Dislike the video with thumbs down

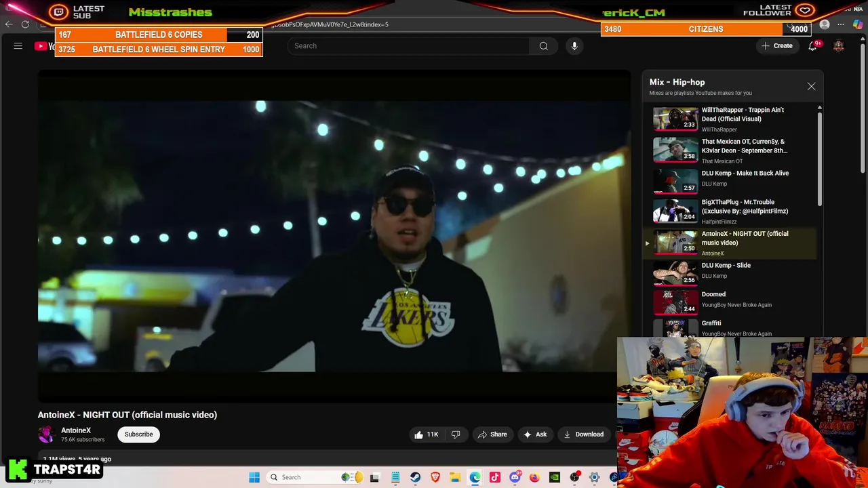tap(456, 434)
